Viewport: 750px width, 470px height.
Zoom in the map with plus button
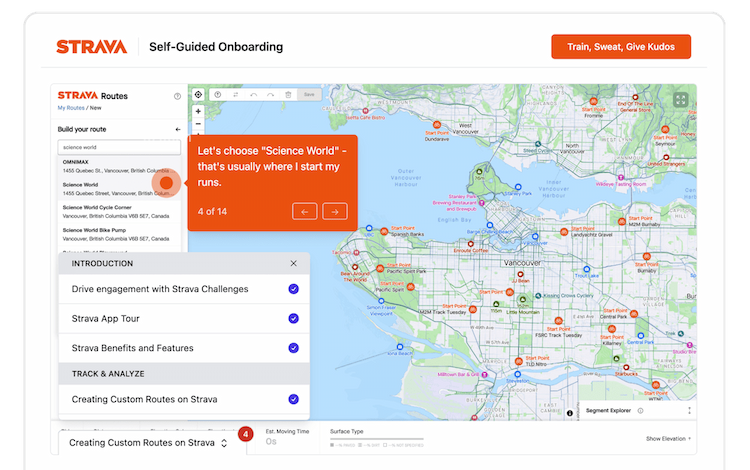click(198, 111)
